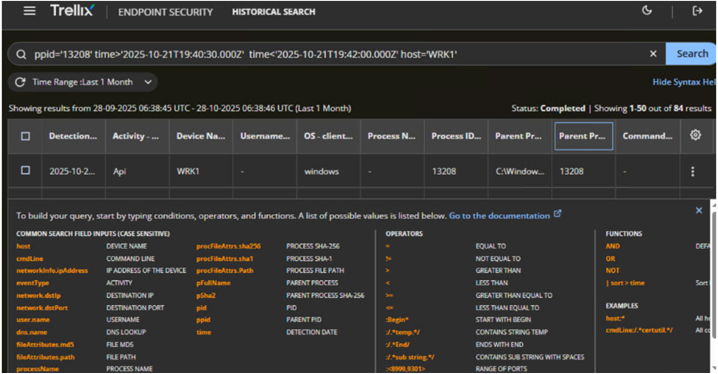Insert the user.name search field
This screenshot has height=374, width=718.
[x=33, y=320]
